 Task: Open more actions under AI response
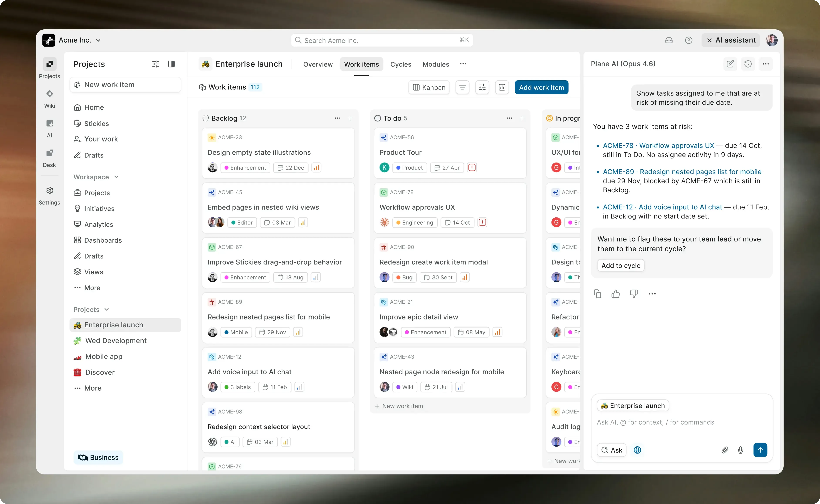point(652,294)
